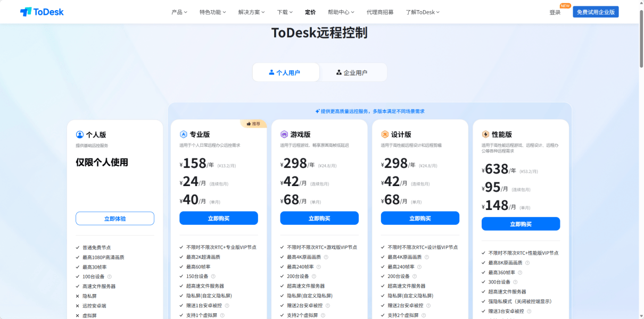This screenshot has height=319, width=644.
Task: Click the 推荐 thumbs-up badge on 专业版
Action: coord(253,123)
